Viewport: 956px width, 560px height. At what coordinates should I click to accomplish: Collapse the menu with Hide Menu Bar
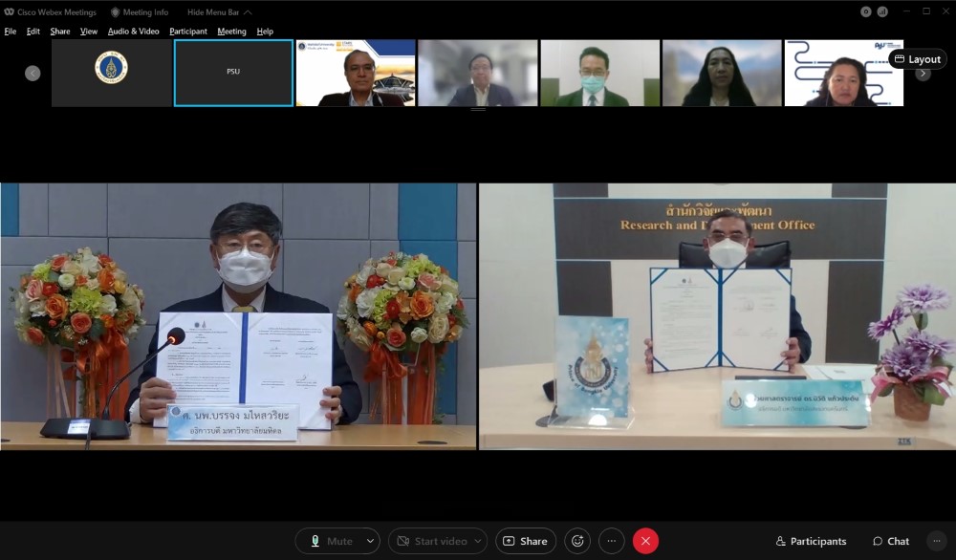point(219,12)
